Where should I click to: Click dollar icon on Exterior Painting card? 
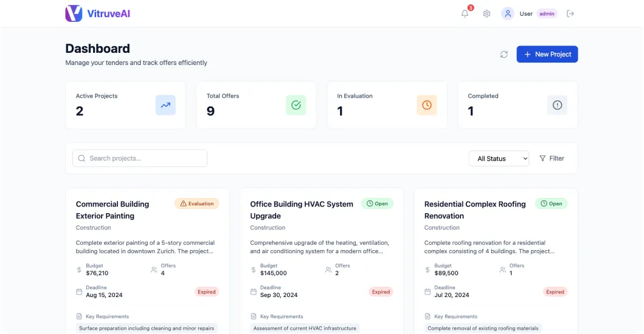click(x=79, y=270)
